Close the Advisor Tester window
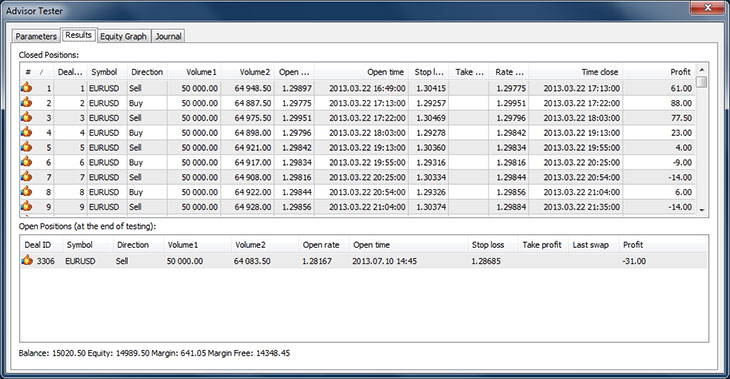The height and width of the screenshot is (379, 730). [x=707, y=8]
